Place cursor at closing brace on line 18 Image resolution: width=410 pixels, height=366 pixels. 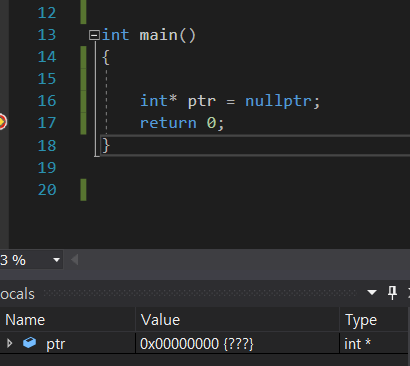click(106, 146)
